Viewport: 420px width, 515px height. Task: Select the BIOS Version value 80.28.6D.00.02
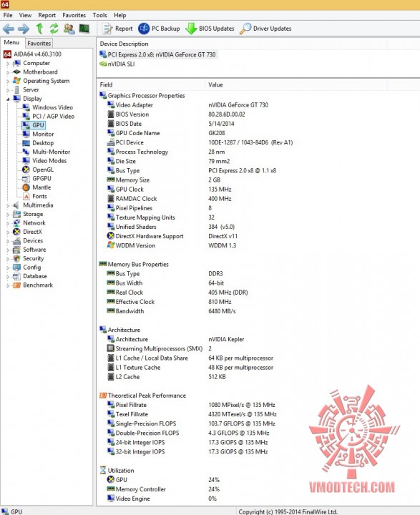[227, 114]
